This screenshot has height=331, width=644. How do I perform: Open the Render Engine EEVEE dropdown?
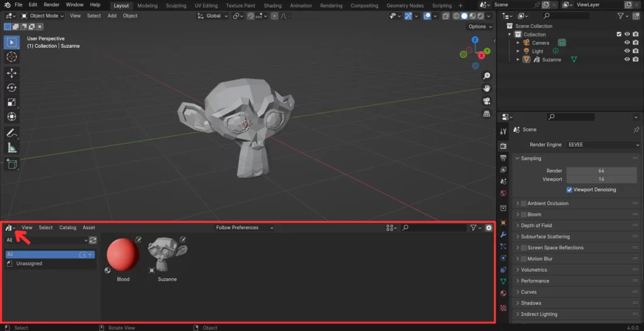point(602,145)
